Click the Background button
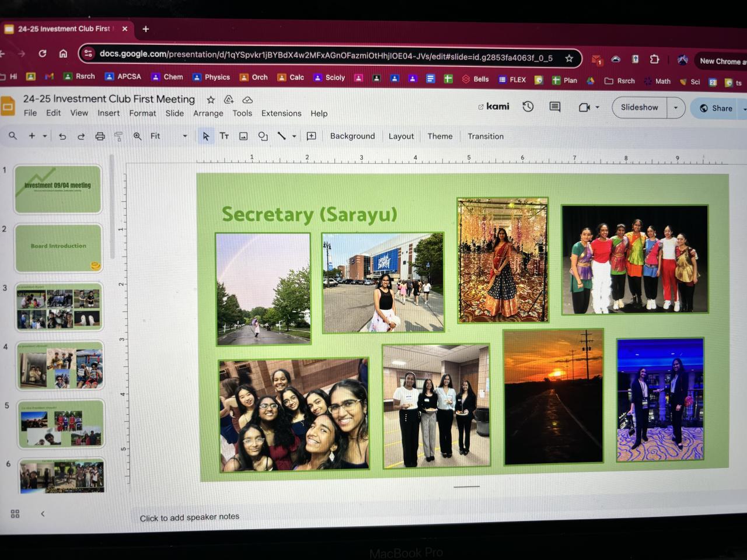The height and width of the screenshot is (560, 747). tap(352, 136)
